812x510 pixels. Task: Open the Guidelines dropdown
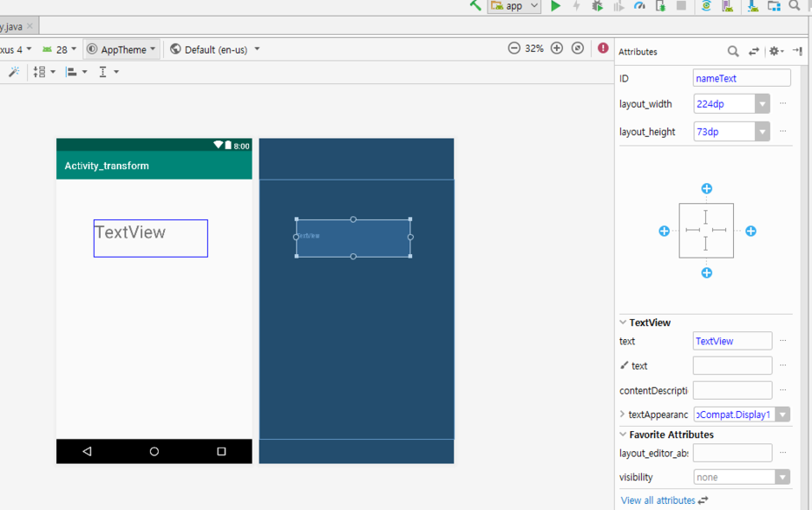(108, 72)
